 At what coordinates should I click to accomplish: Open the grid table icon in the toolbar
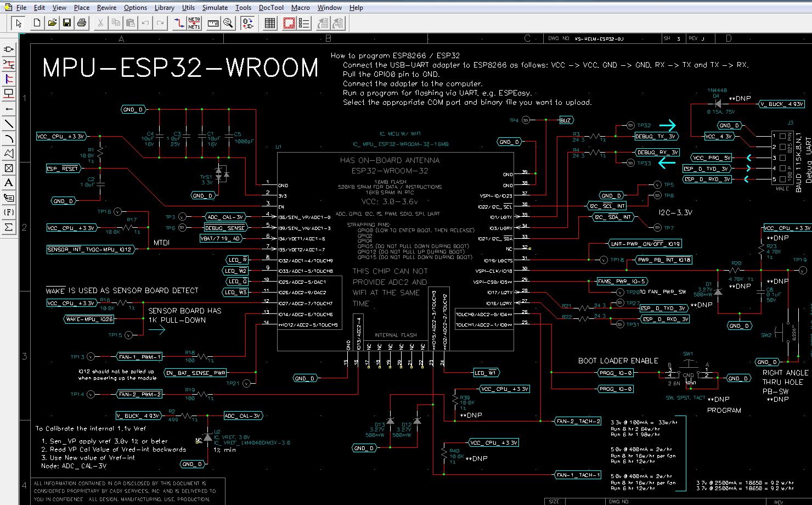[x=269, y=23]
